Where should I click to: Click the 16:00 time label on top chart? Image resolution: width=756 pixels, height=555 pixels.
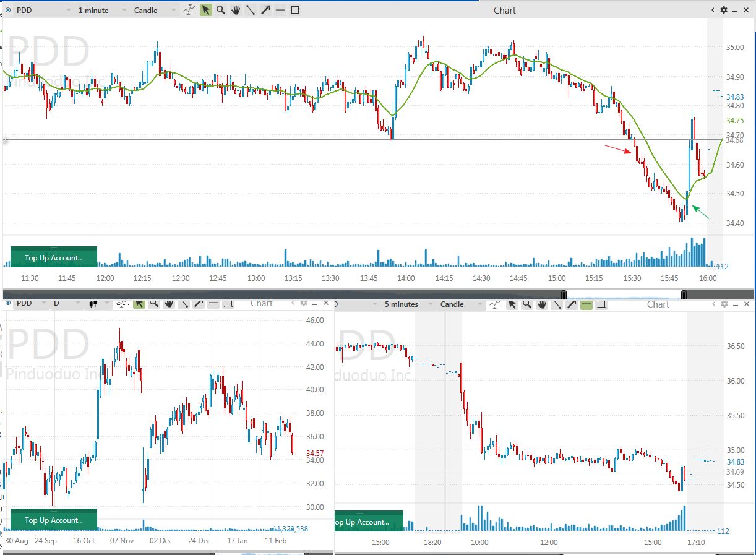click(x=708, y=278)
